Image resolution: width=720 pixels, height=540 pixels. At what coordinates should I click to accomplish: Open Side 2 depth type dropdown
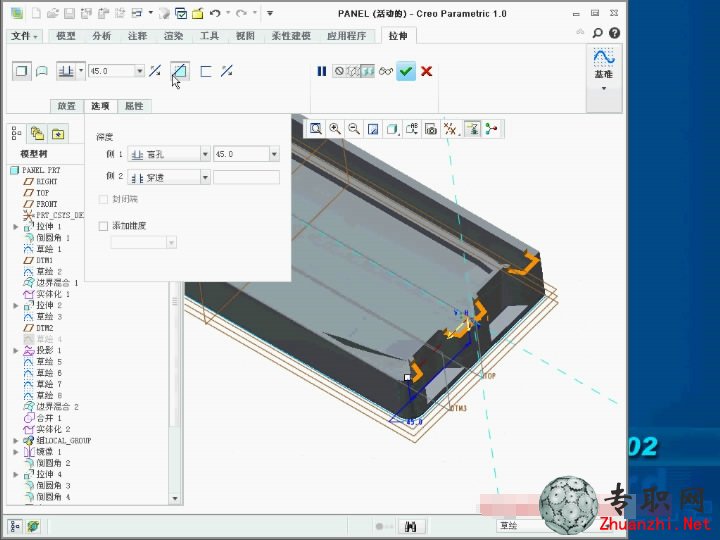[x=205, y=177]
